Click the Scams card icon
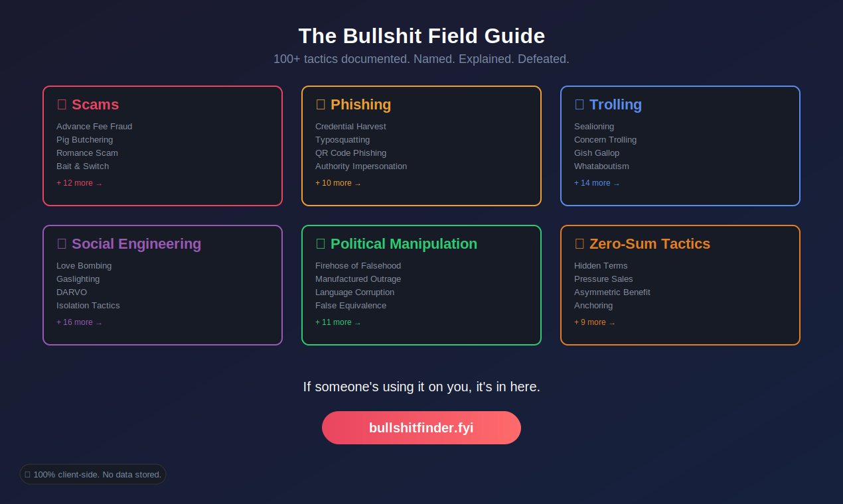Screen dimensions: 843x504 click(62, 104)
